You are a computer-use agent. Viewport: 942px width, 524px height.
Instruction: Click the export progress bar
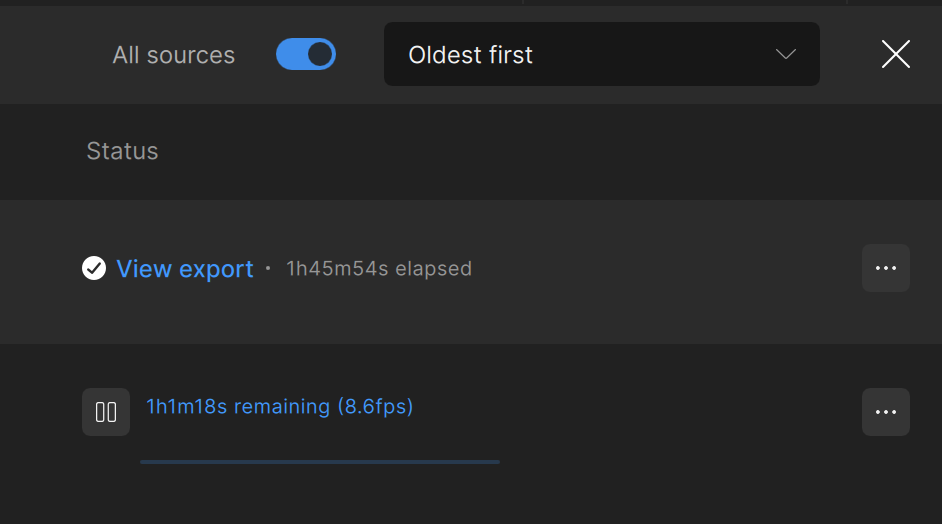pos(320,462)
